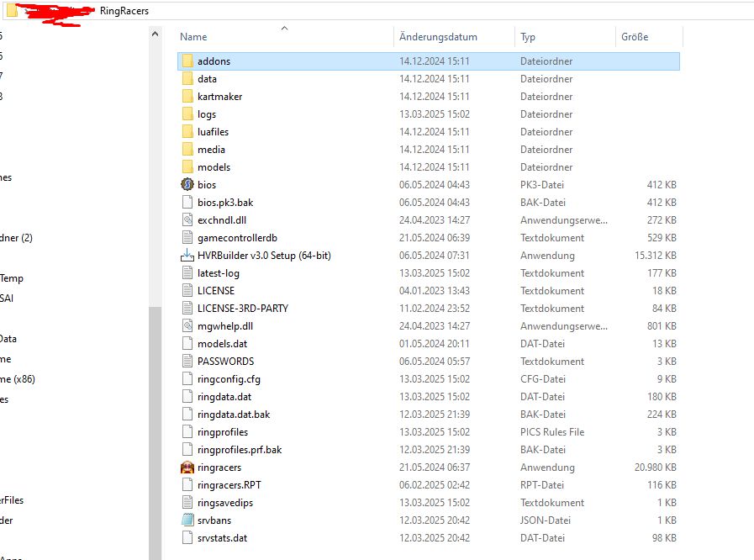Click the logs folder icon
This screenshot has width=754, height=560.
187,114
